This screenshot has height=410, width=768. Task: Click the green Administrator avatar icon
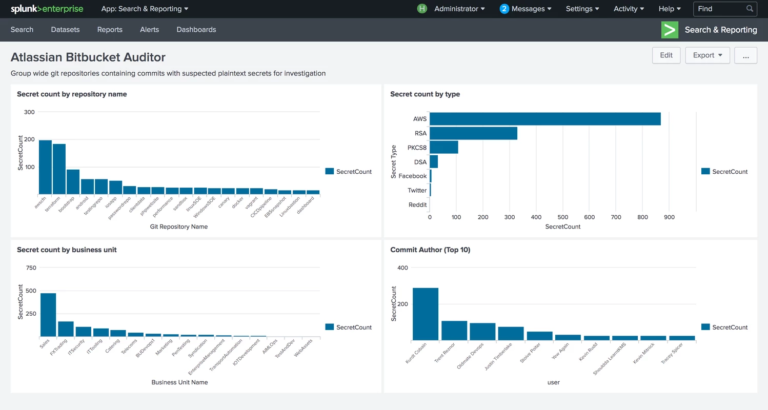(x=422, y=9)
